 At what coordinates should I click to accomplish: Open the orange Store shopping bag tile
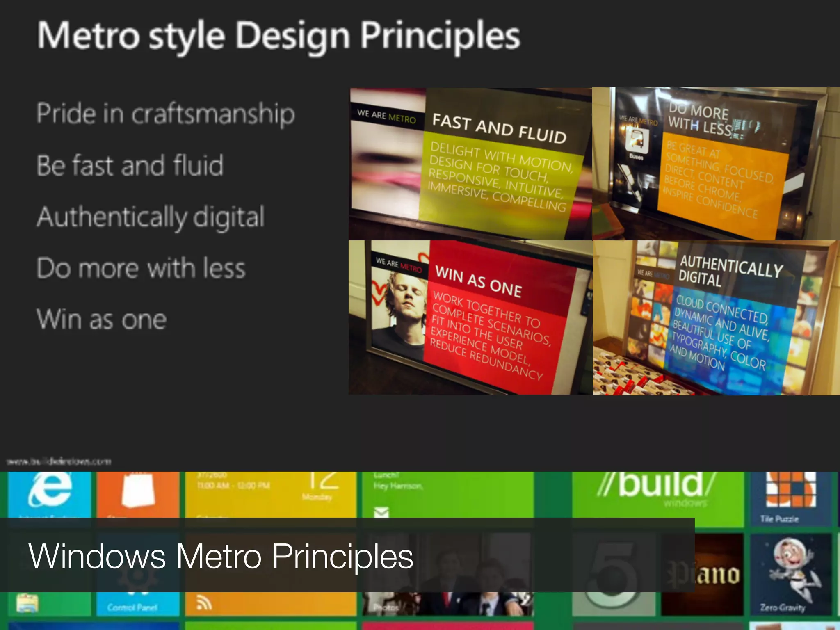pos(138,494)
